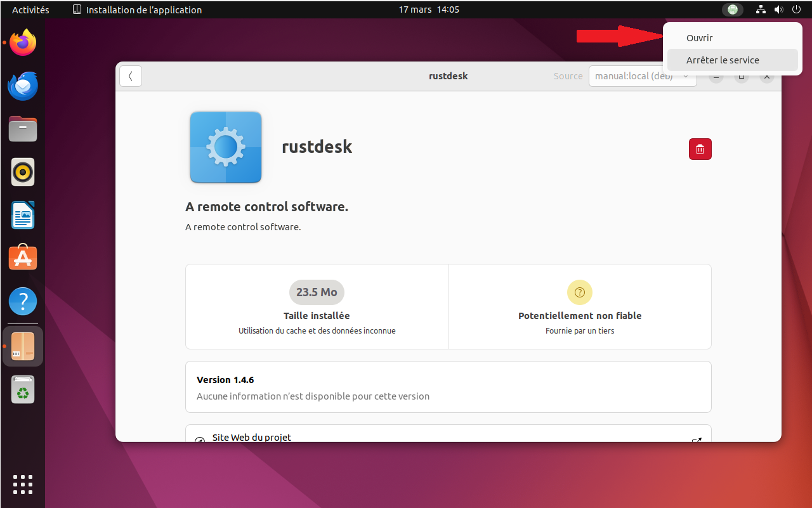Click the yellow question mark safety icon
The width and height of the screenshot is (812, 508).
click(x=580, y=292)
